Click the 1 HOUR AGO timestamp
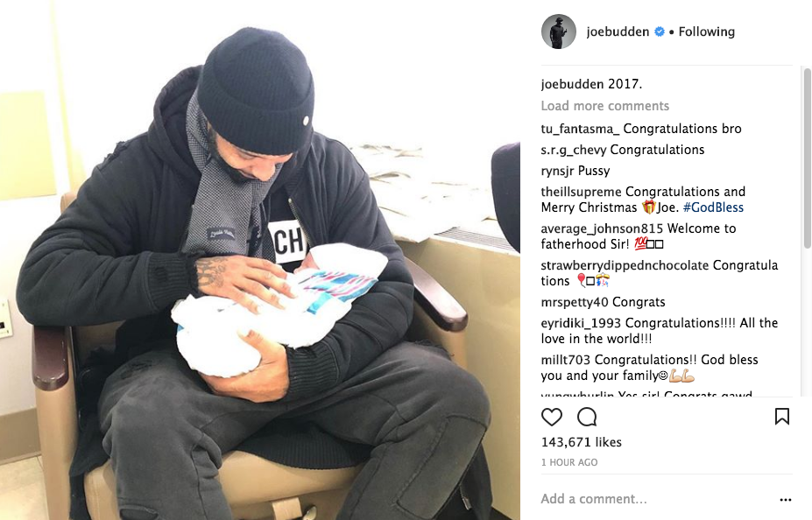Image resolution: width=812 pixels, height=520 pixels. coord(569,462)
